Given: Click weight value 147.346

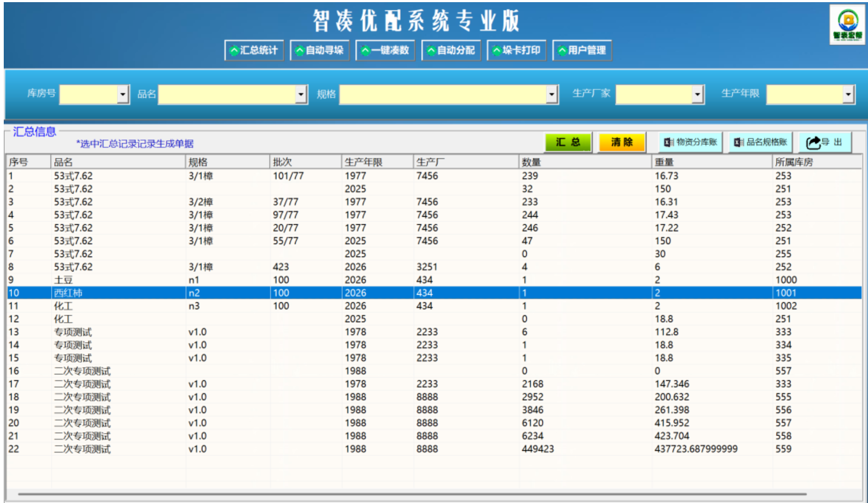Looking at the screenshot, I should click(x=672, y=384).
